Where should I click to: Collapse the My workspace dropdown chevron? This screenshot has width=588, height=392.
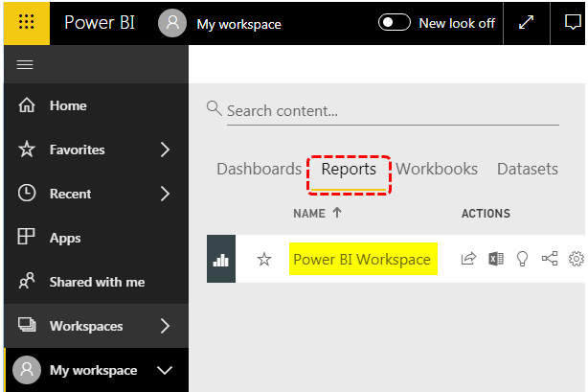click(x=165, y=371)
